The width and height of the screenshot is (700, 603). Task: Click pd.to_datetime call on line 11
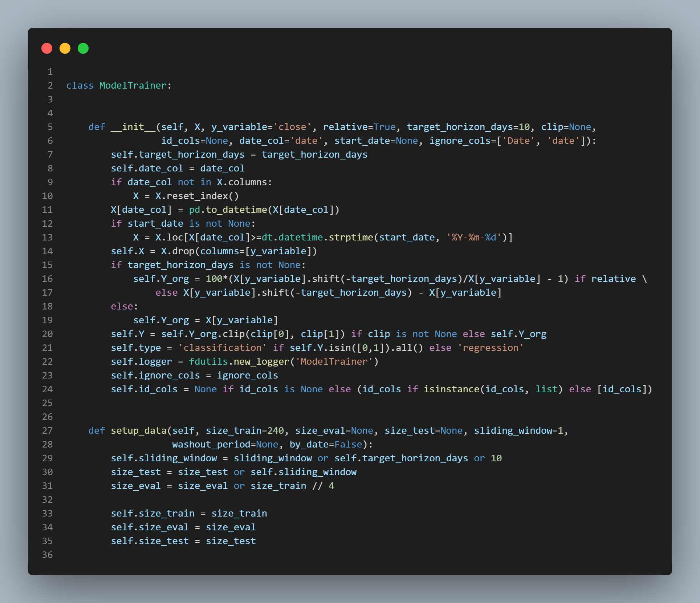pyautogui.click(x=228, y=210)
